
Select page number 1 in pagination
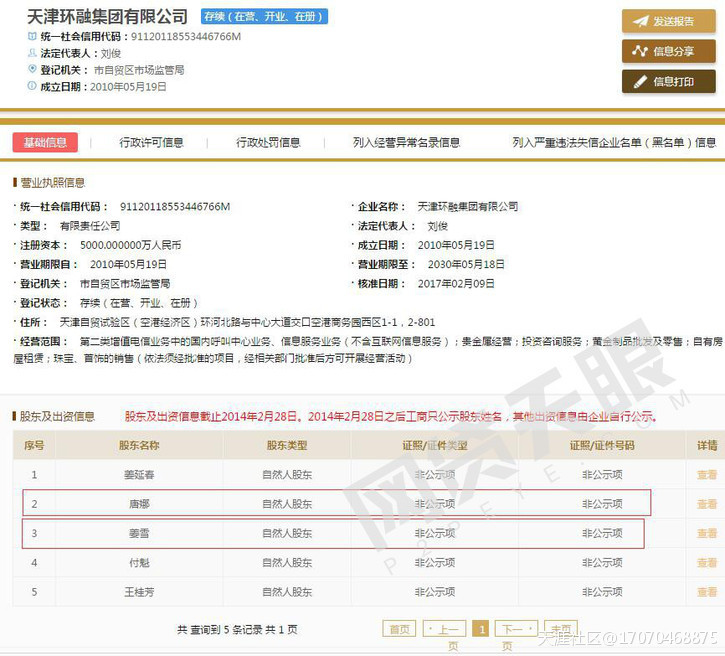tap(481, 629)
